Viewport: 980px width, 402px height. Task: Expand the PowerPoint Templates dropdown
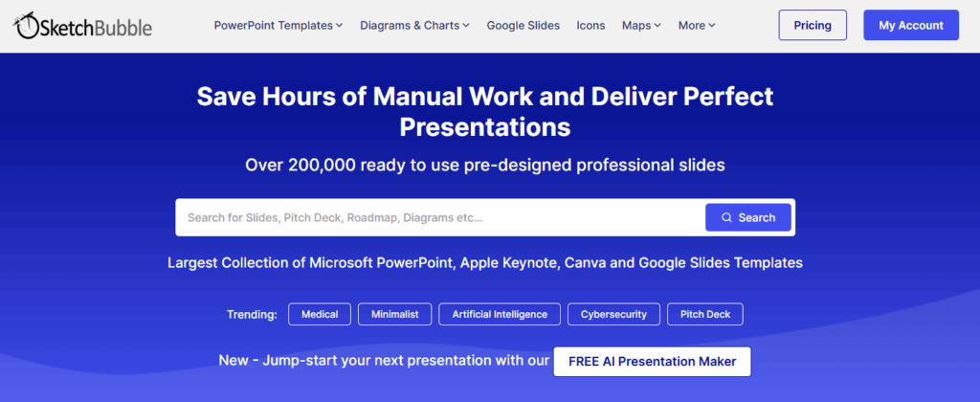tap(278, 26)
